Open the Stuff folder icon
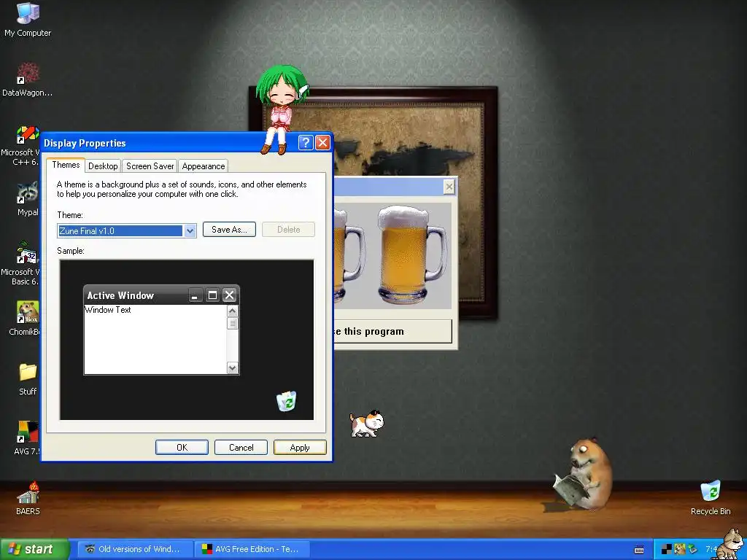The height and width of the screenshot is (560, 747). tap(28, 379)
